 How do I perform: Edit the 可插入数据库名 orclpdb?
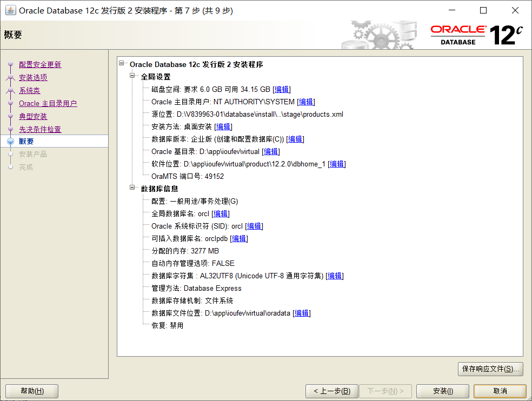pos(239,238)
